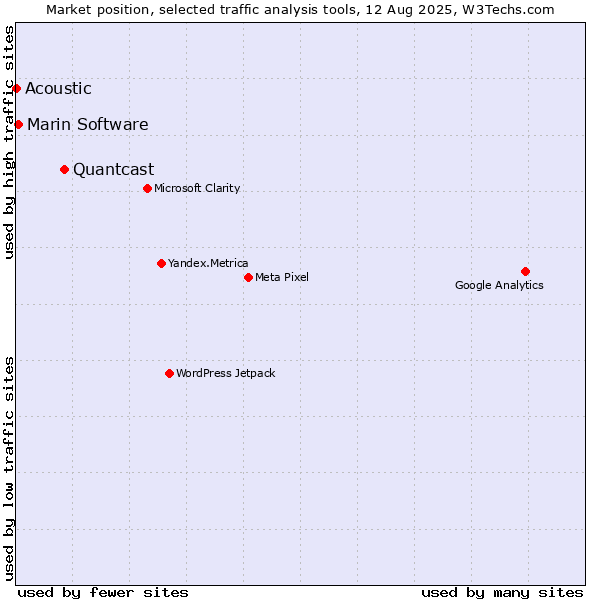This screenshot has height=600, width=600.
Task: Select the Quantcast label text
Action: 114,170
